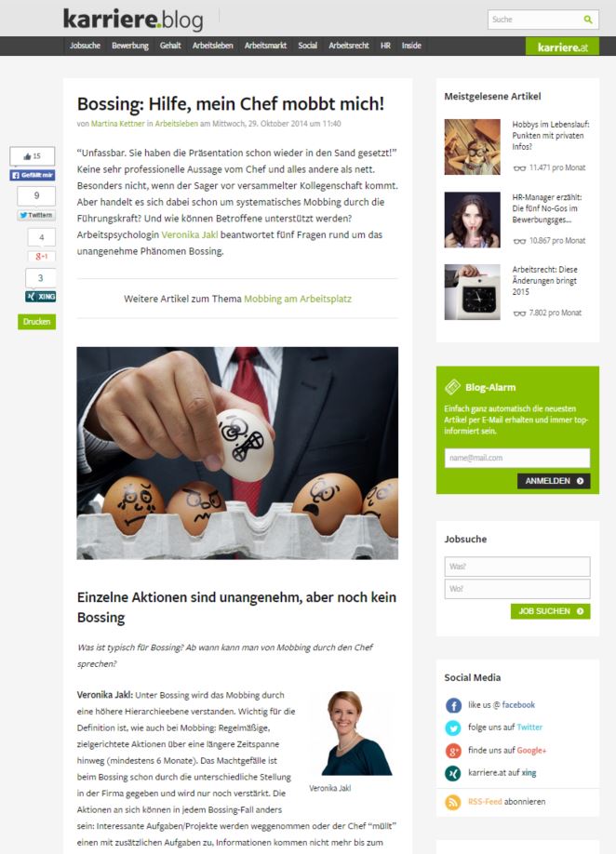616x854 pixels.
Task: Click the green Drucken button
Action: click(36, 321)
